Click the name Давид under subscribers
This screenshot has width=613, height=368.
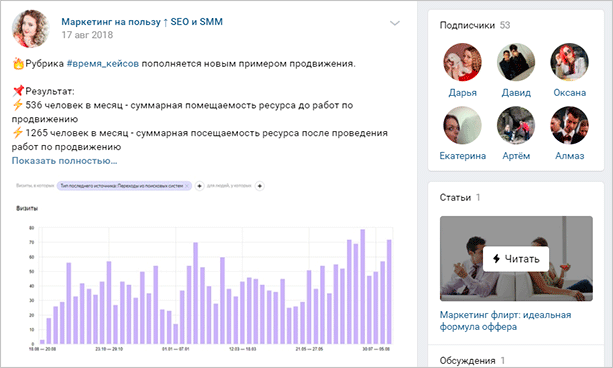tap(516, 93)
